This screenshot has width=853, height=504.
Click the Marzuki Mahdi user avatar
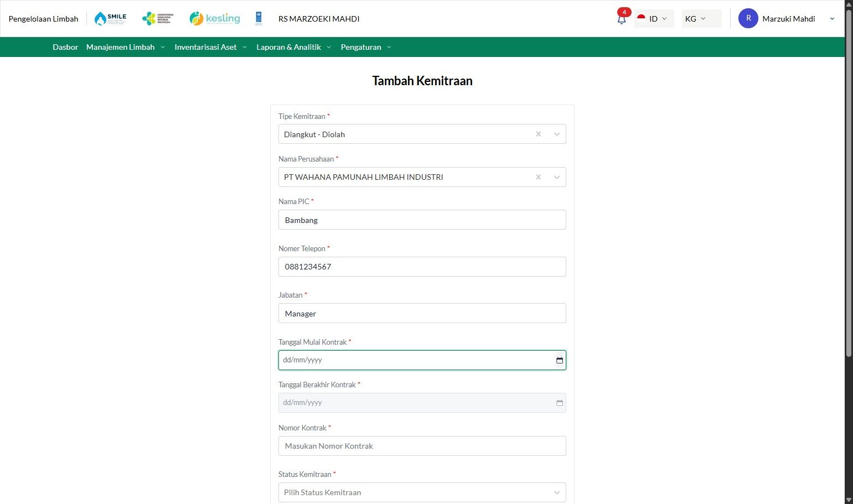[x=748, y=18]
